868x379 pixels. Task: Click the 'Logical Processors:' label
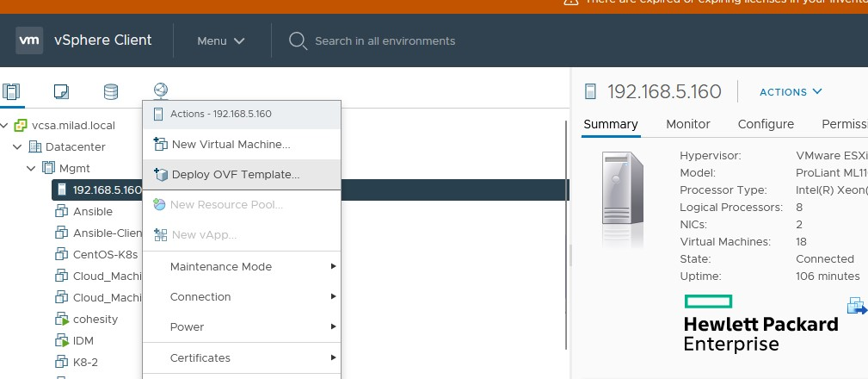pyautogui.click(x=731, y=208)
